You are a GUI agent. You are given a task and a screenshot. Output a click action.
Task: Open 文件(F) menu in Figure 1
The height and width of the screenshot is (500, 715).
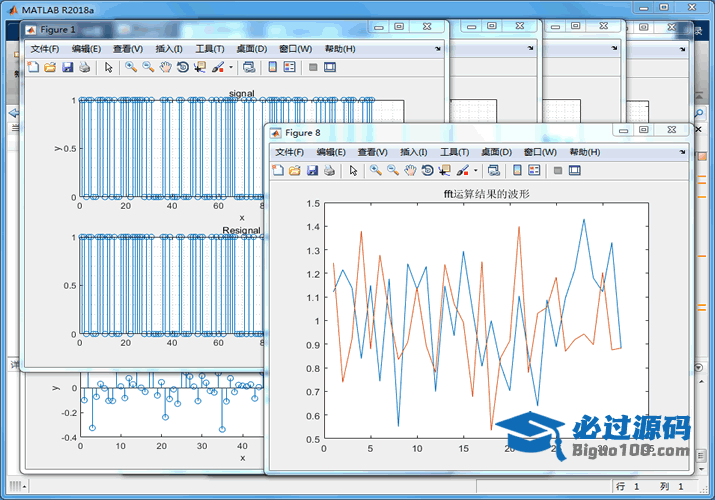click(45, 49)
